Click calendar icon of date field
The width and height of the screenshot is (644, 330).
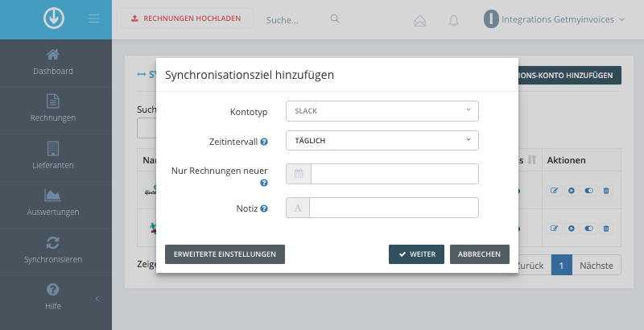[x=299, y=174]
